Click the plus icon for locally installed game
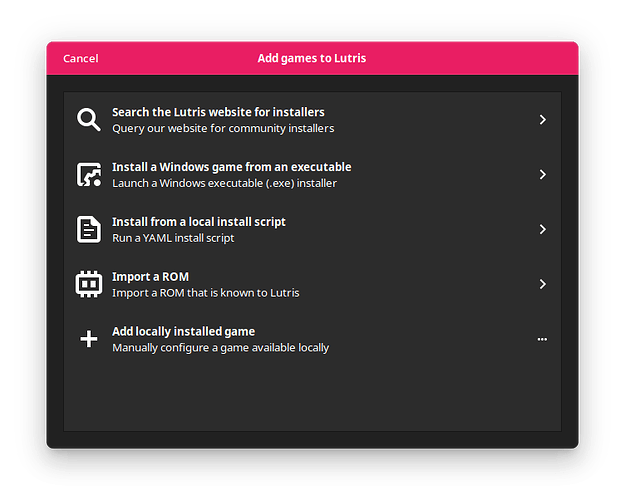624x500 pixels. [89, 339]
